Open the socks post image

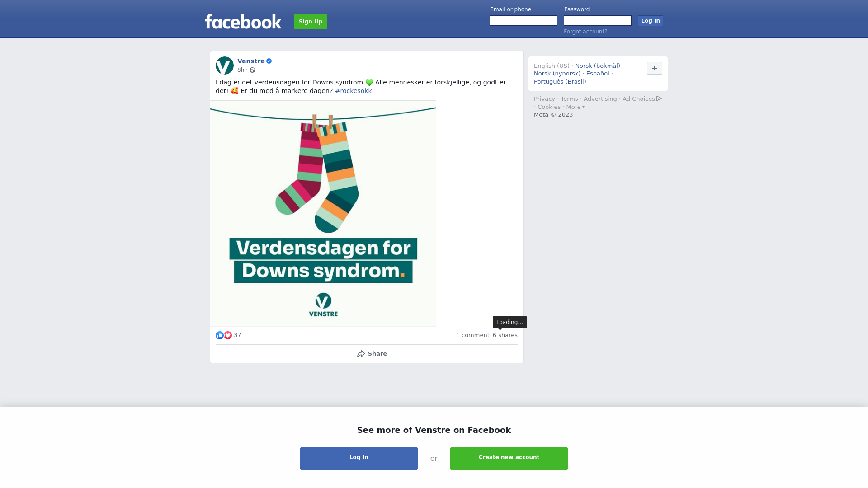point(323,213)
